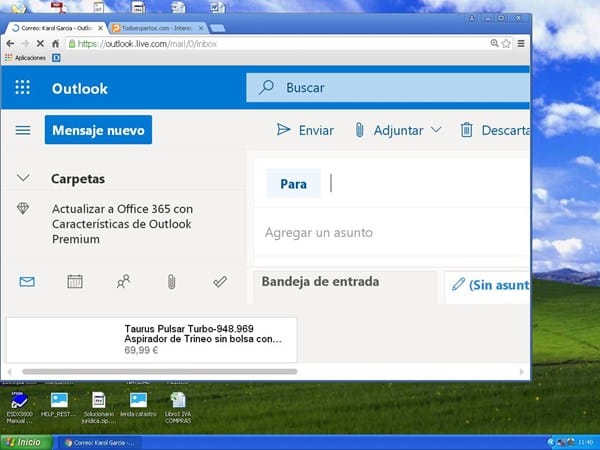Open the Tasks checkmark icon
Screen dimensions: 600x450
220,282
